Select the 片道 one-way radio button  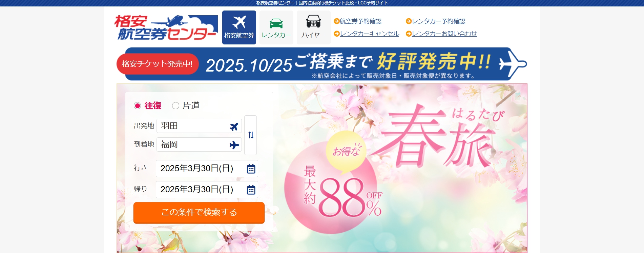pos(175,106)
